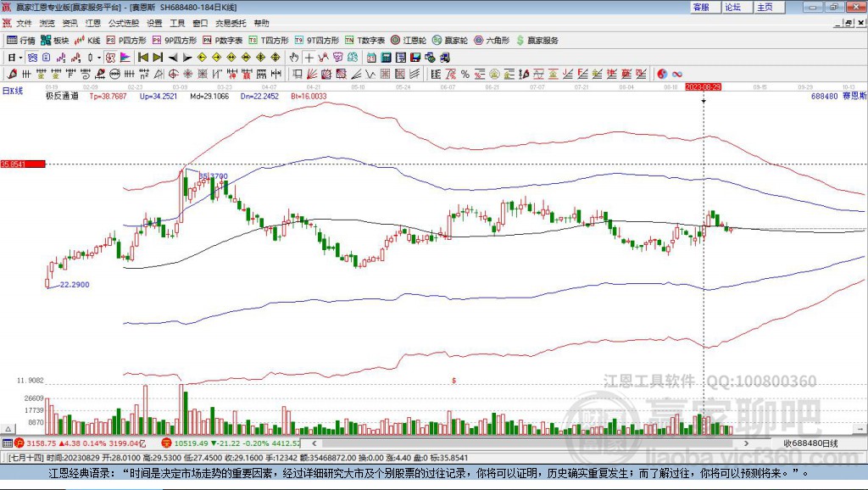Open the calendar date icon
Screen dimensions: 868x490
(x=371, y=58)
